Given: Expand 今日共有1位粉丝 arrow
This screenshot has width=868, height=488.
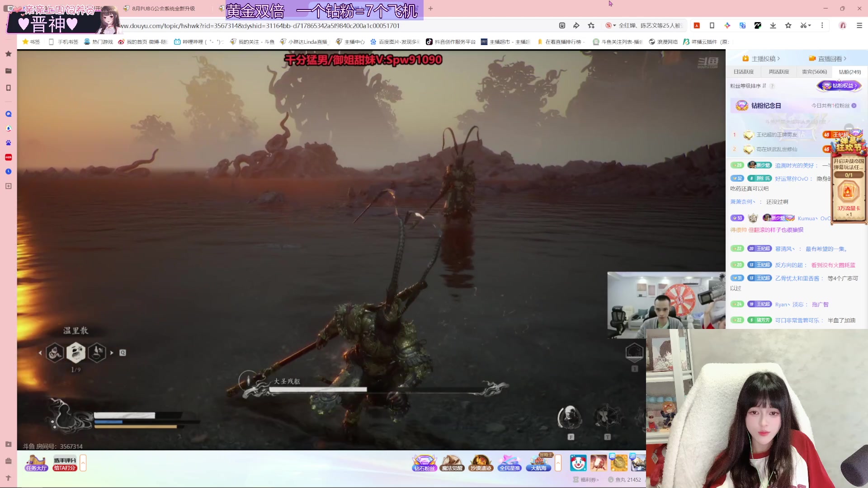Looking at the screenshot, I should click(854, 106).
